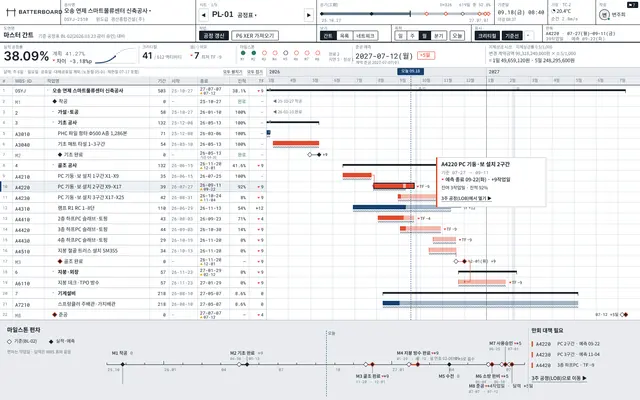Click the M4 지붕 방수 완료 forecast diamond

tap(418, 364)
